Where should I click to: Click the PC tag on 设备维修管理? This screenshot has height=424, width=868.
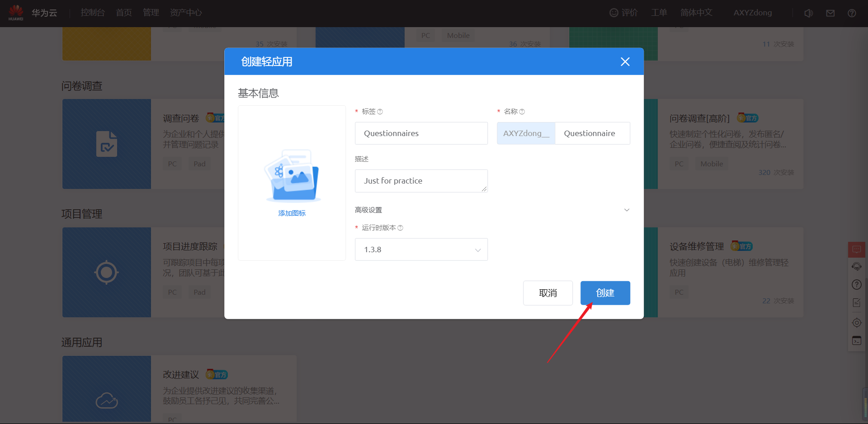(x=679, y=292)
